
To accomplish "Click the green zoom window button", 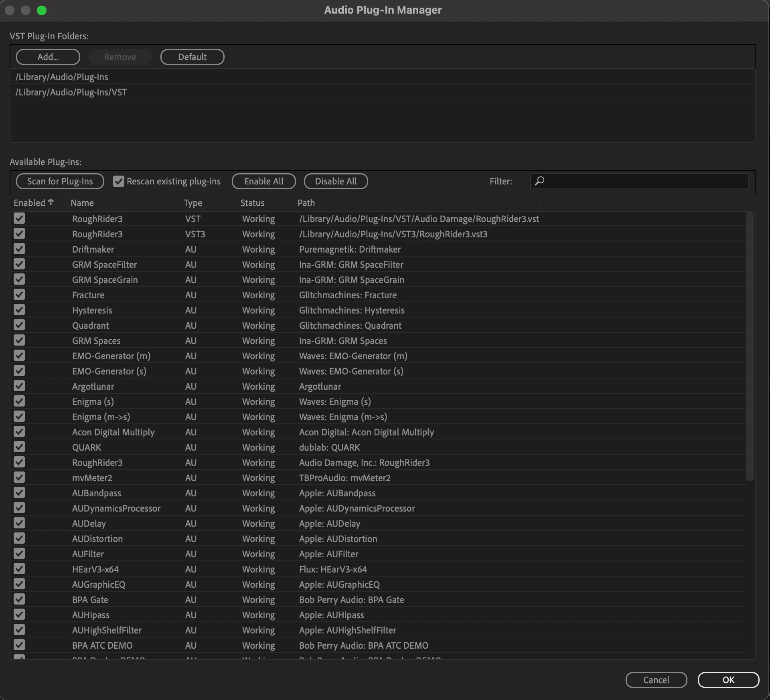I will coord(42,10).
